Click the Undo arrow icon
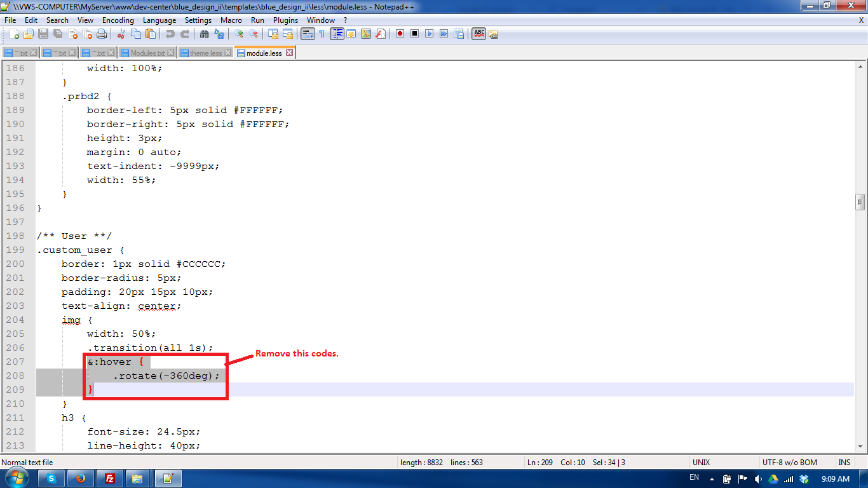Screen dimensions: 868x488 (x=170, y=34)
